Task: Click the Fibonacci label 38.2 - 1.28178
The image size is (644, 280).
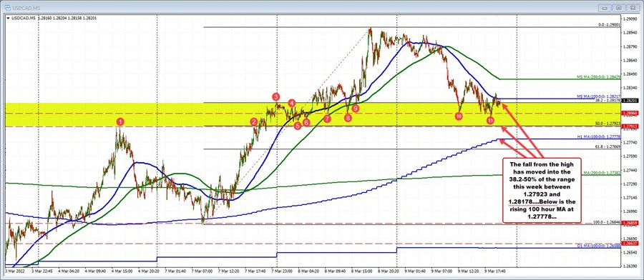Action: click(608, 100)
